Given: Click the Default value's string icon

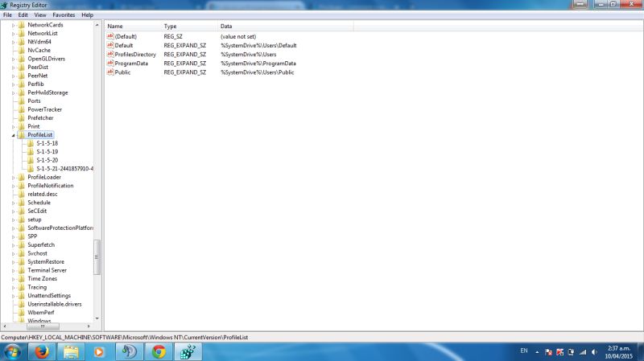Looking at the screenshot, I should [x=110, y=45].
